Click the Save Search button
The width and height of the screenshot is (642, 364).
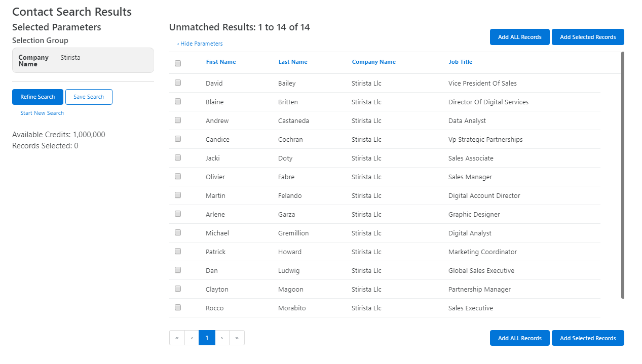[x=89, y=97]
